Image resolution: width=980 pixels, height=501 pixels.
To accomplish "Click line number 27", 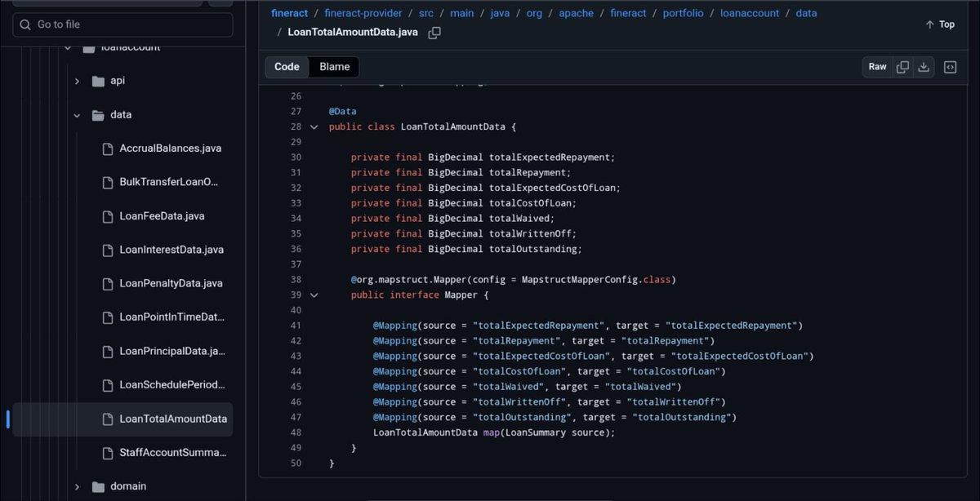I will [296, 111].
